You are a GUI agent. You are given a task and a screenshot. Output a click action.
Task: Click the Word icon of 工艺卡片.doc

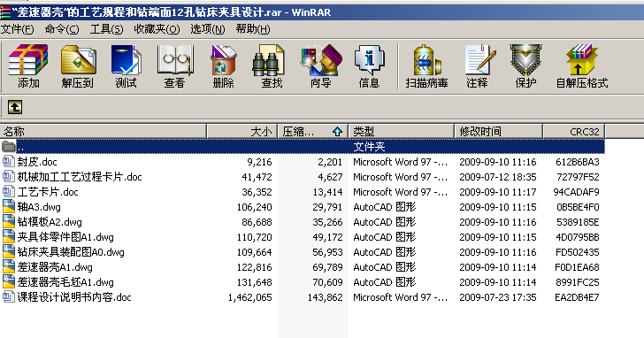click(8, 191)
